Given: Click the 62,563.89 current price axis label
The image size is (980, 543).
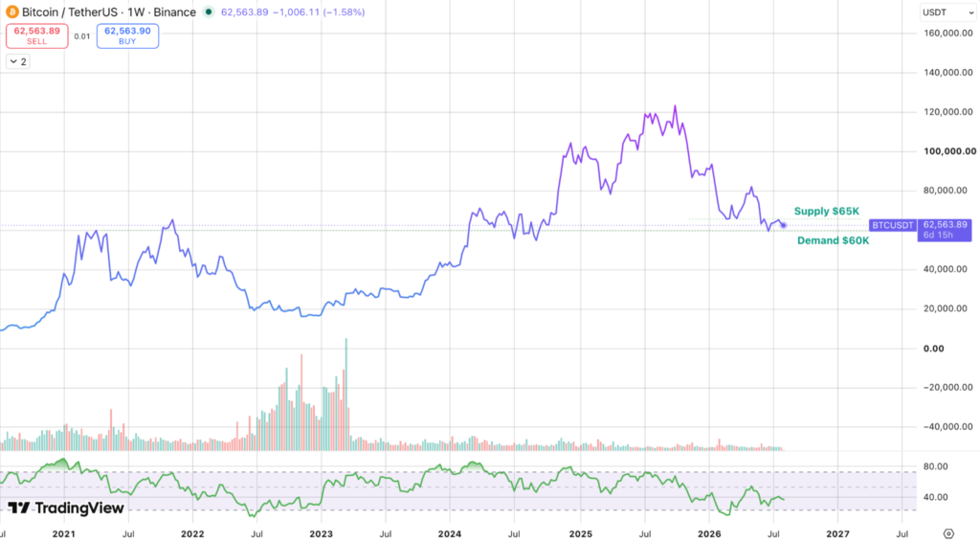Looking at the screenshot, I should click(945, 225).
